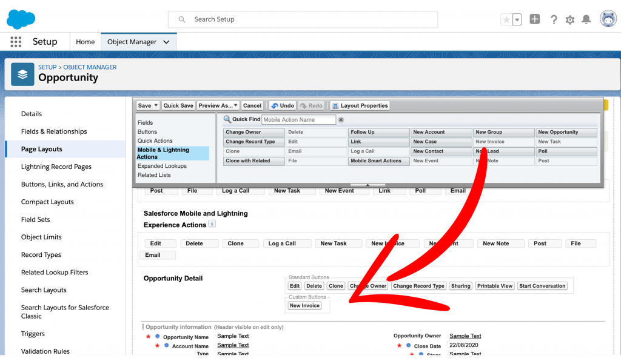Image resolution: width=621 pixels, height=364 pixels.
Task: Select the Follow Up palette action
Action: (378, 132)
